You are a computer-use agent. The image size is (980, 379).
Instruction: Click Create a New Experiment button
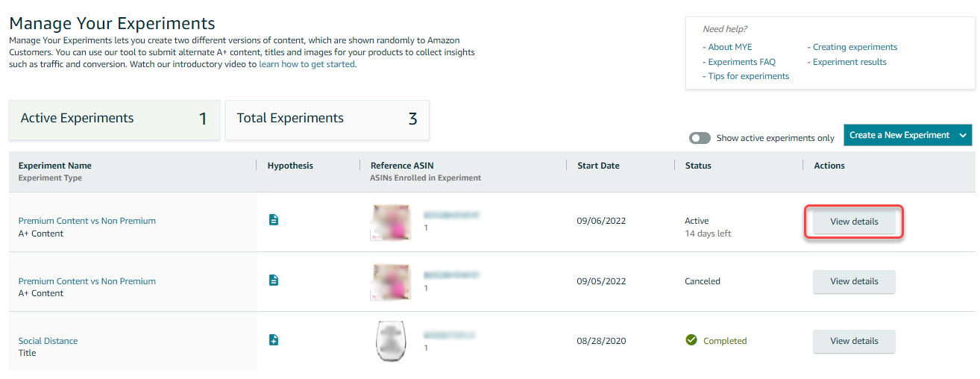[899, 136]
